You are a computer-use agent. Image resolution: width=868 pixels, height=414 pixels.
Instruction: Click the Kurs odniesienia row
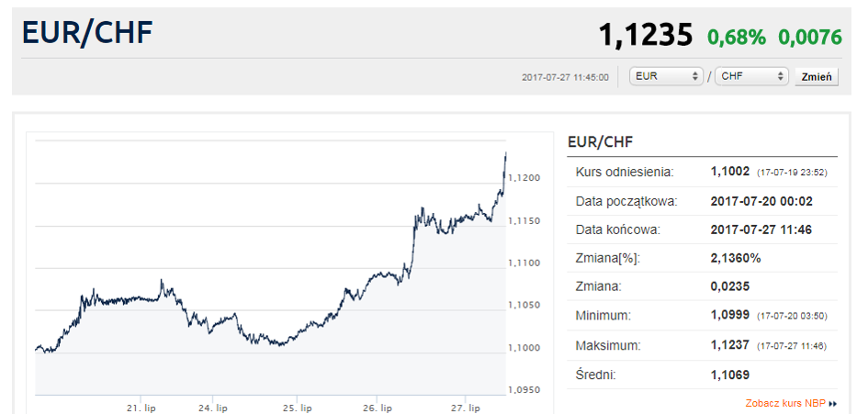point(703,173)
